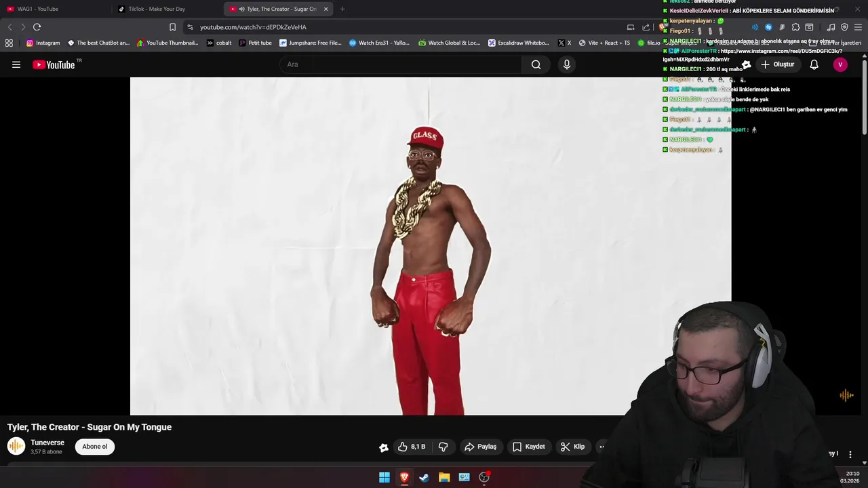Open the browser hamburger menu
Screen dimensions: 868x488
(859, 27)
